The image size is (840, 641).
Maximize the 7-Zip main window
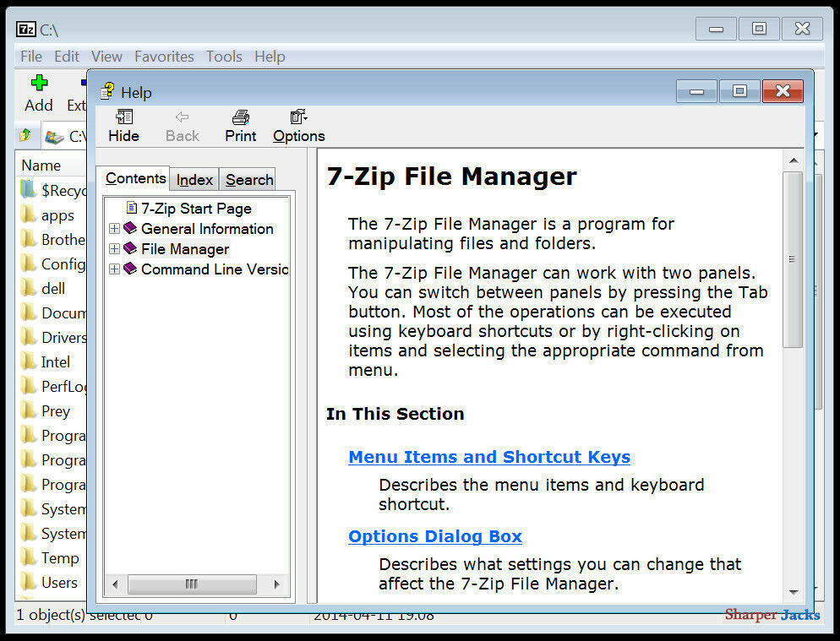759,29
